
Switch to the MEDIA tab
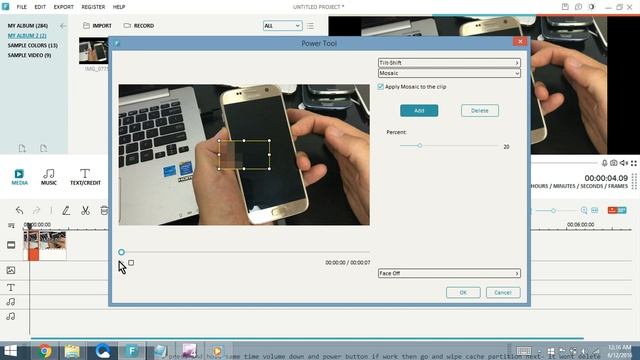pyautogui.click(x=19, y=177)
